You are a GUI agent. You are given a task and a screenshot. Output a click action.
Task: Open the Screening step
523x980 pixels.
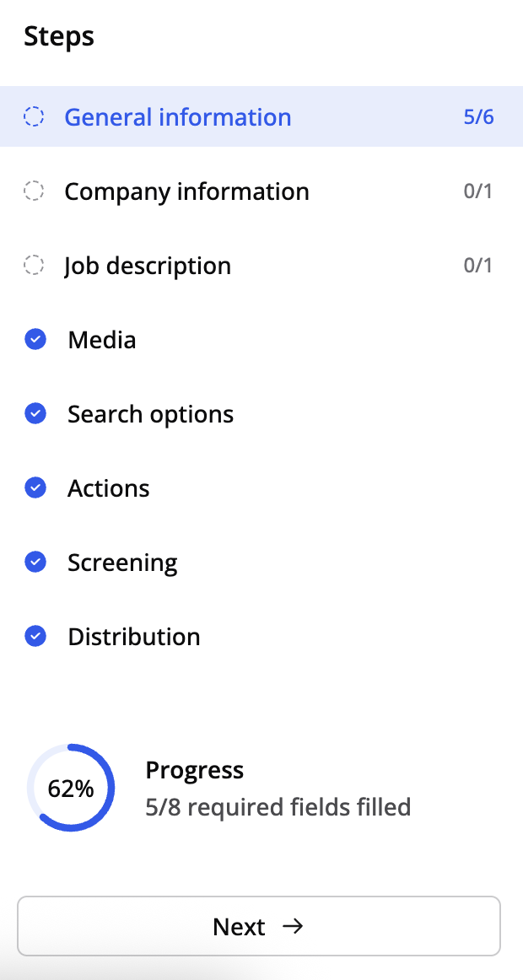(x=122, y=563)
